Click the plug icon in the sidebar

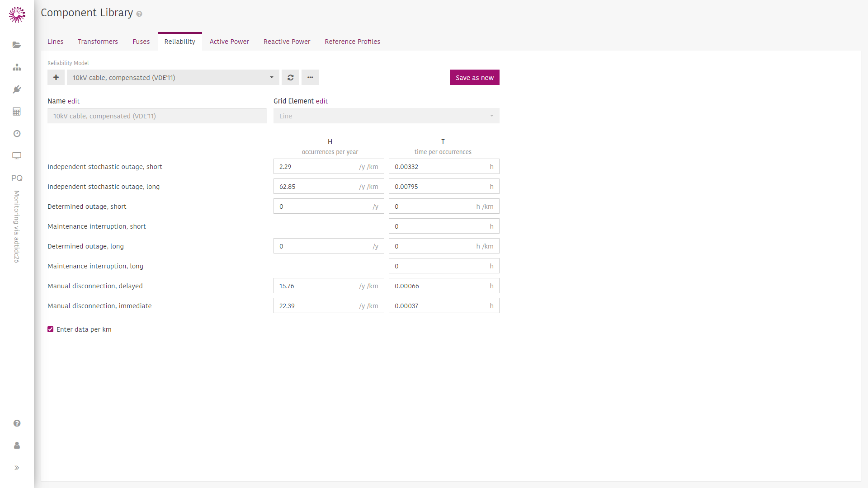17,89
